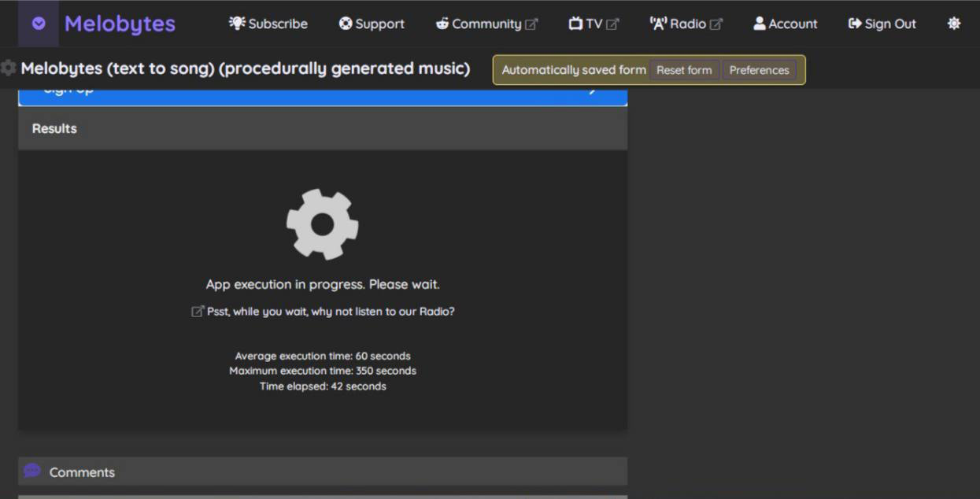Open the Community Reddit icon link
The image size is (980, 499).
pos(442,24)
